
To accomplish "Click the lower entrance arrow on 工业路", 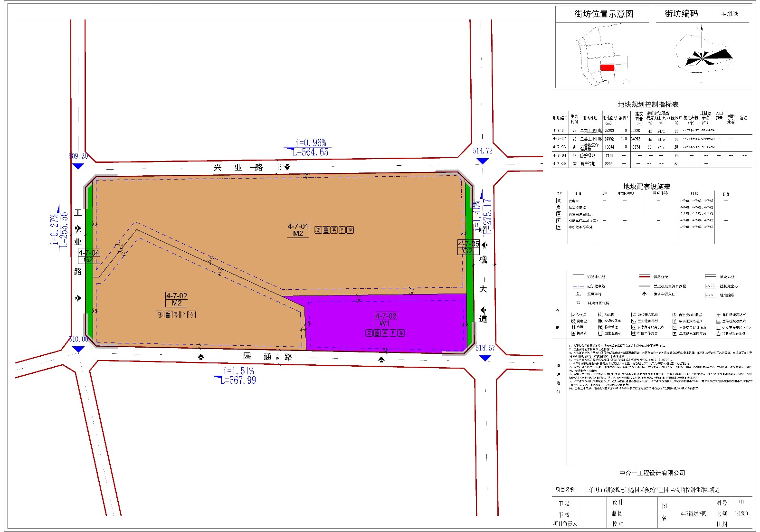I will coord(78,298).
